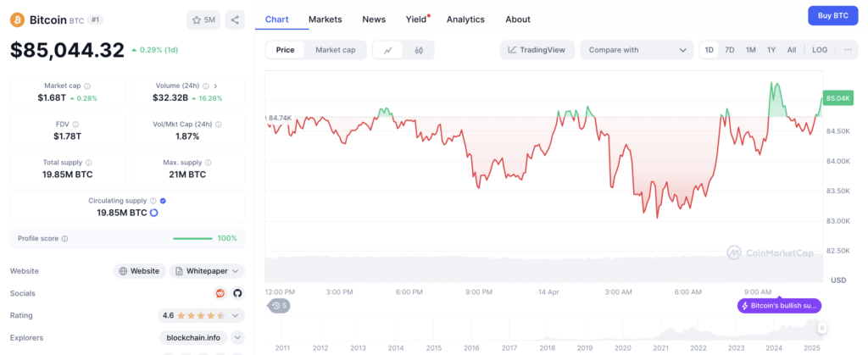Click the Max. supply info icon
The image size is (868, 355).
(209, 163)
